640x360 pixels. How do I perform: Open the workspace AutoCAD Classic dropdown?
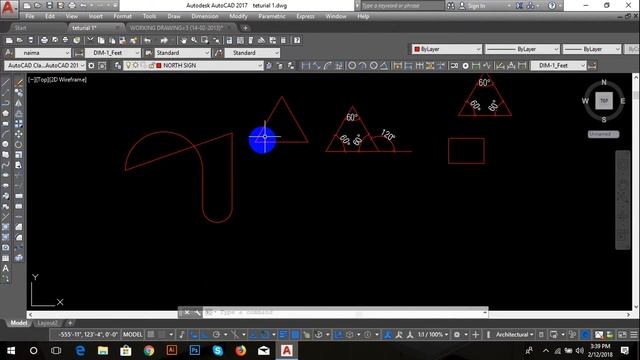(45, 65)
